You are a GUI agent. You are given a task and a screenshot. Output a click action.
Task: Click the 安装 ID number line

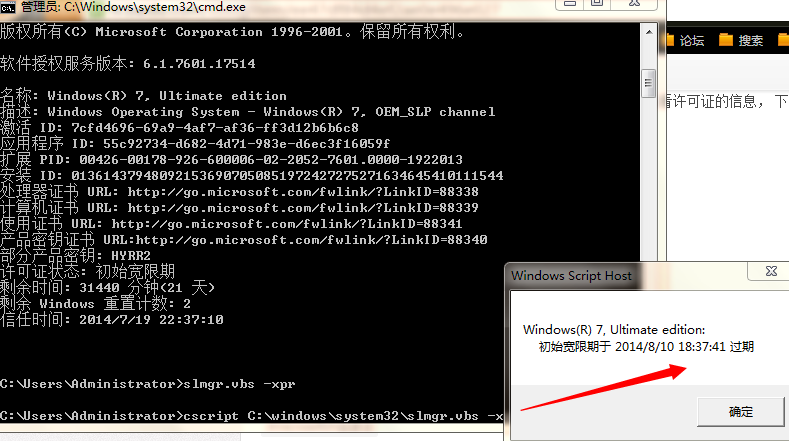click(252, 176)
